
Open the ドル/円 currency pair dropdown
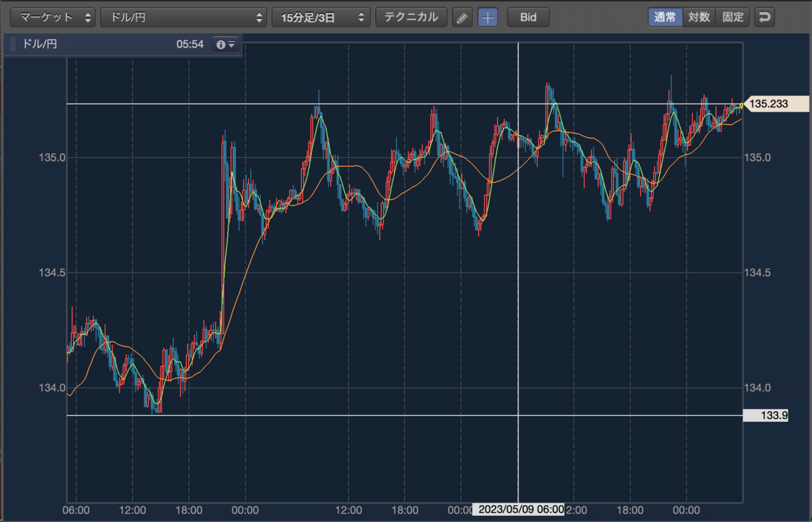183,18
